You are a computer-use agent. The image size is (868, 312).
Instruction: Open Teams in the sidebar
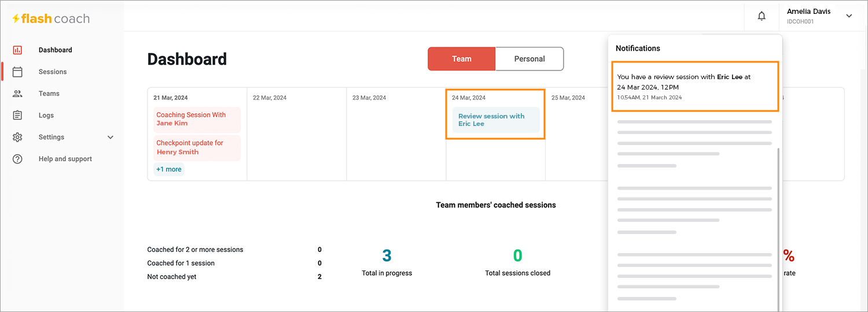pyautogui.click(x=49, y=94)
